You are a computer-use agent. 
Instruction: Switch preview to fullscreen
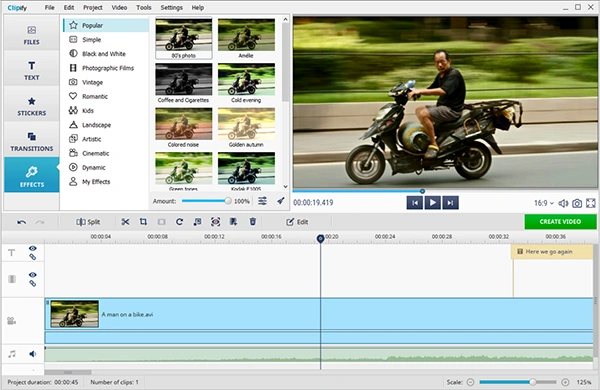(x=590, y=203)
